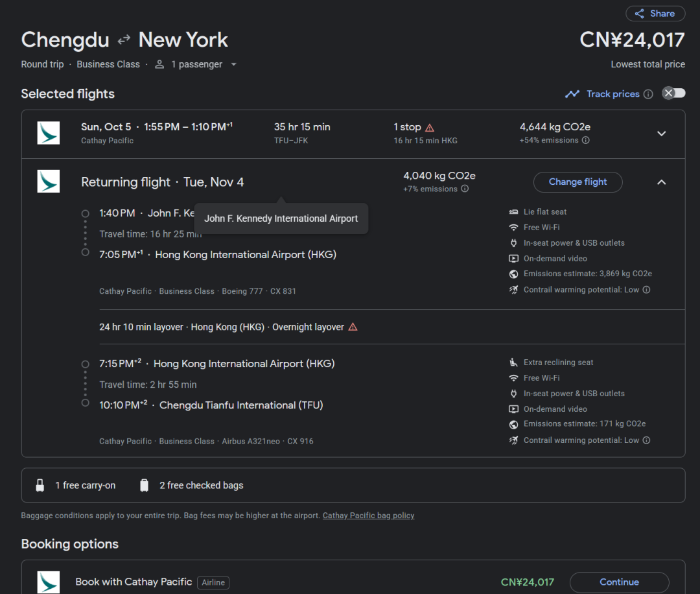Click the overnight layover warning icon
This screenshot has height=594, width=700.
coord(353,327)
